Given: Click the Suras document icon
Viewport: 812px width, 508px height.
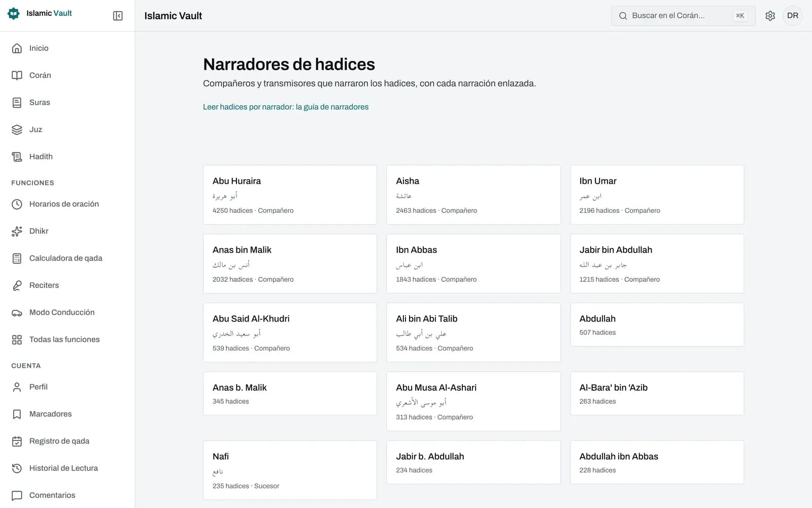Looking at the screenshot, I should (x=17, y=103).
